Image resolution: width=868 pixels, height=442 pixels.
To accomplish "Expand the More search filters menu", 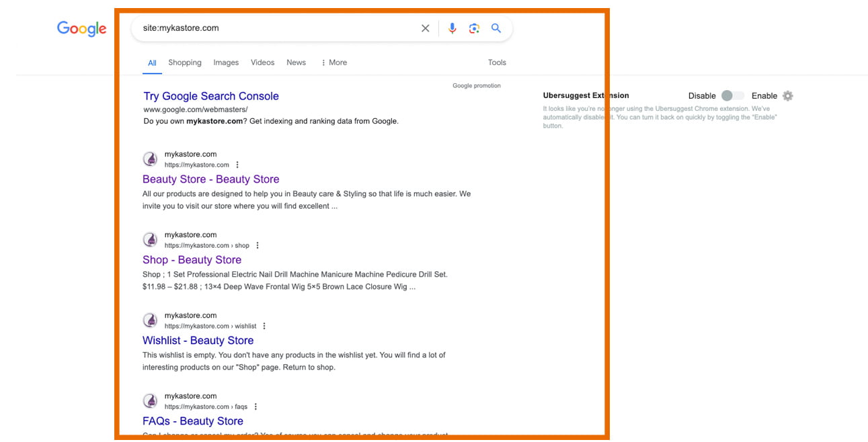I will [334, 62].
